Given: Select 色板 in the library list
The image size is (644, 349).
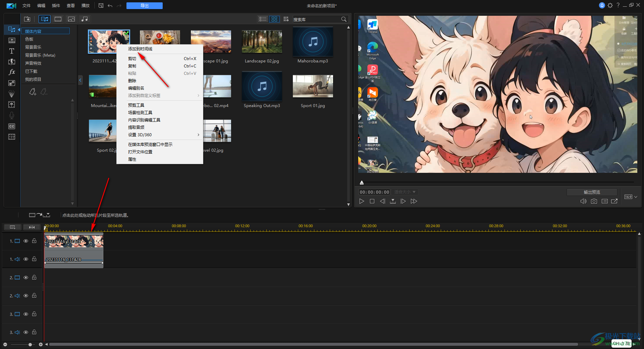Looking at the screenshot, I should tap(29, 39).
